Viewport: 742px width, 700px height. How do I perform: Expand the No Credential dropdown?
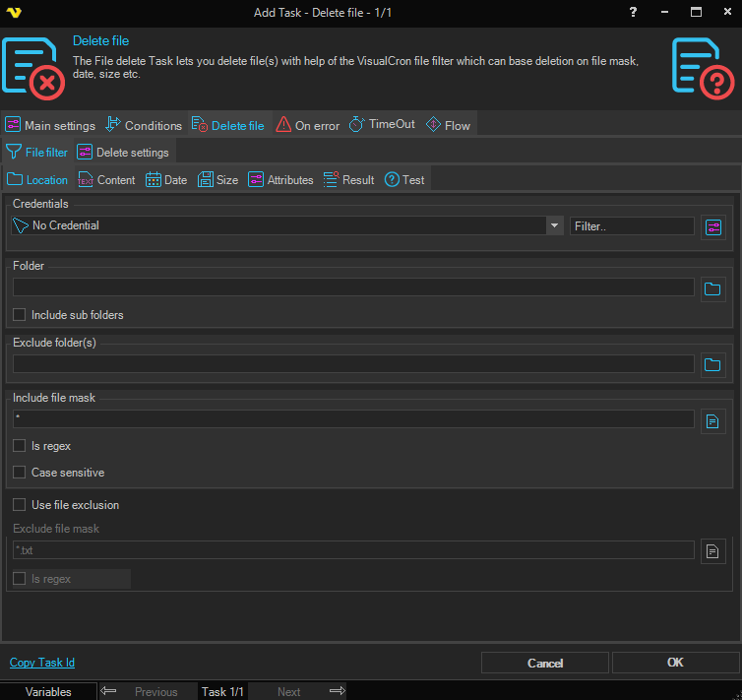pyautogui.click(x=554, y=225)
